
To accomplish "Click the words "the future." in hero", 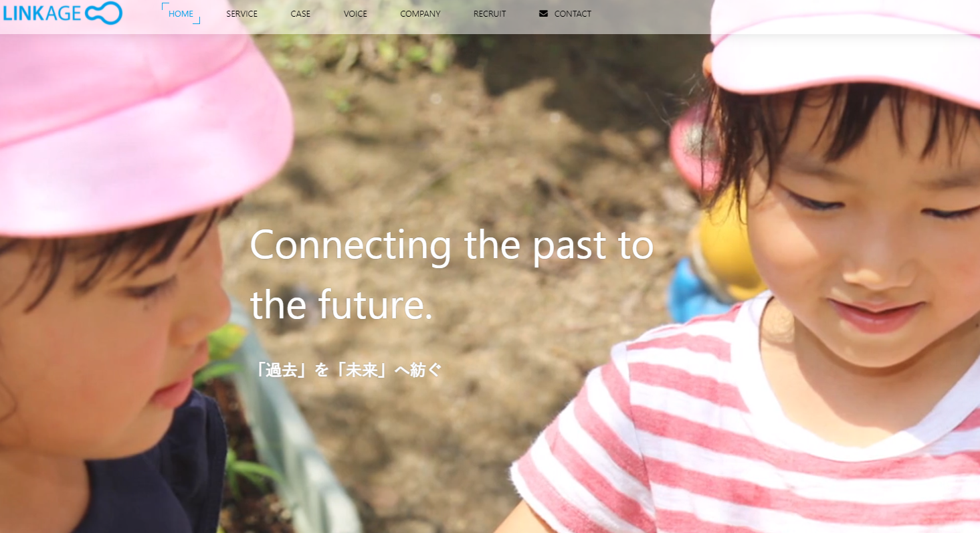I will point(341,304).
